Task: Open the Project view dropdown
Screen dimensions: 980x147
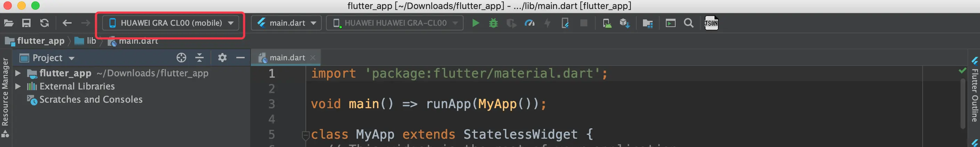Action: click(x=47, y=58)
